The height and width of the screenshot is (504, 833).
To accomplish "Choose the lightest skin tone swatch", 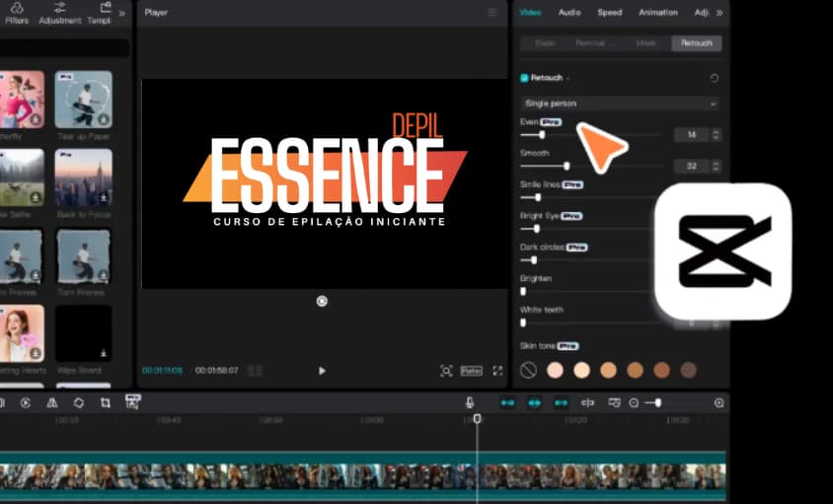I will [x=555, y=370].
